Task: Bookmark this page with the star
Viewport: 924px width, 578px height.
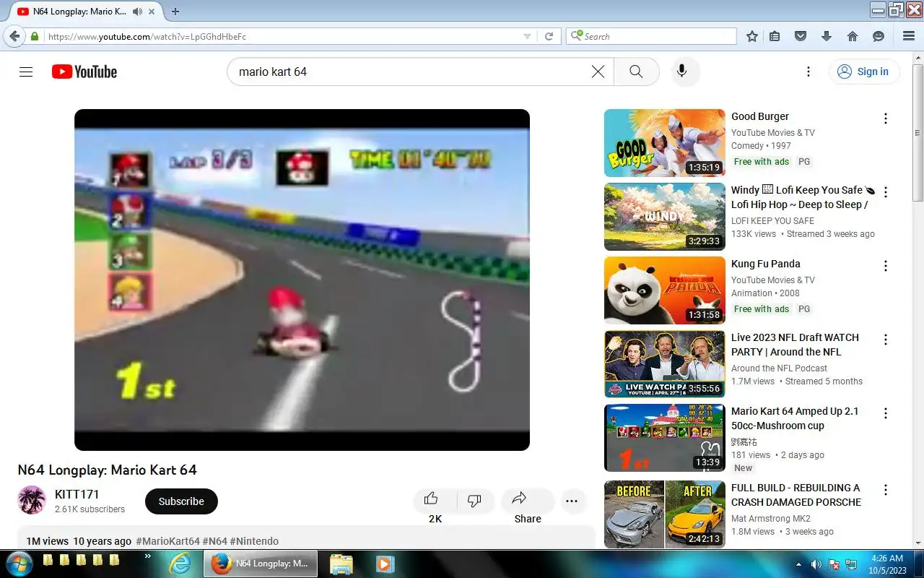Action: (751, 36)
